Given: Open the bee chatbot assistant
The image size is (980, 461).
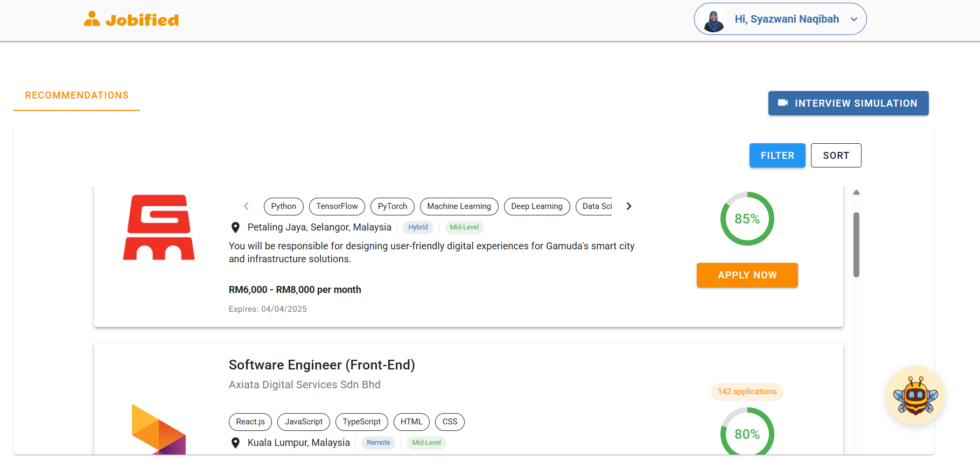Looking at the screenshot, I should (x=915, y=396).
